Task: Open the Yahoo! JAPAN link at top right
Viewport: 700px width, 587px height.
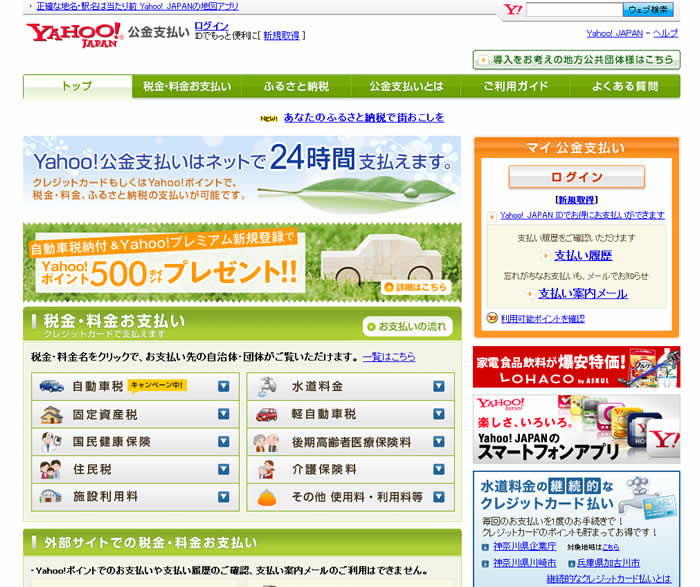Action: (x=615, y=33)
